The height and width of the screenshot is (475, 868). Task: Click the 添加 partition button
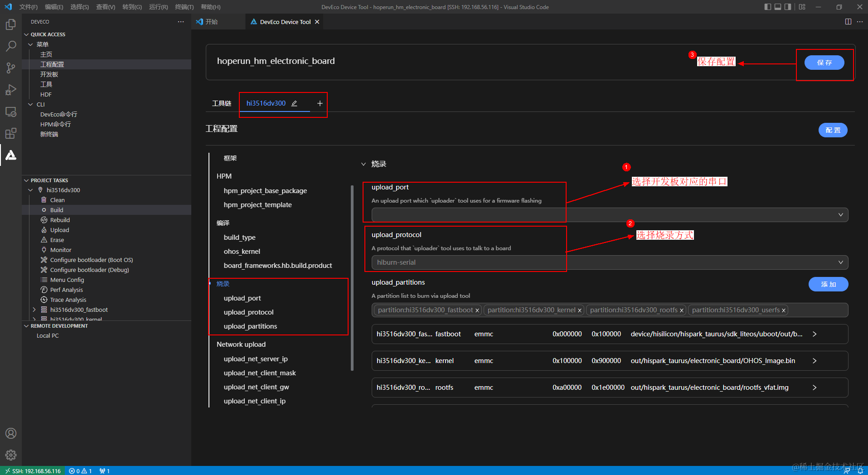[829, 284]
